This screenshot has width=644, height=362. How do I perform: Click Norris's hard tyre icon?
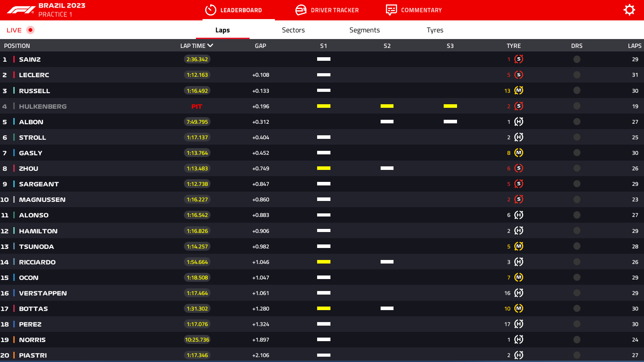pos(518,339)
